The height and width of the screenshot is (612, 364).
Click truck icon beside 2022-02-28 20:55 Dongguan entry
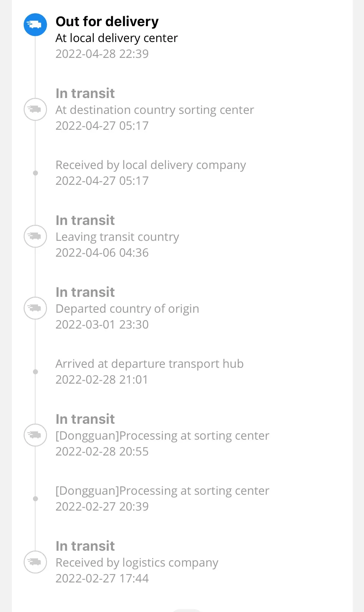tap(35, 435)
